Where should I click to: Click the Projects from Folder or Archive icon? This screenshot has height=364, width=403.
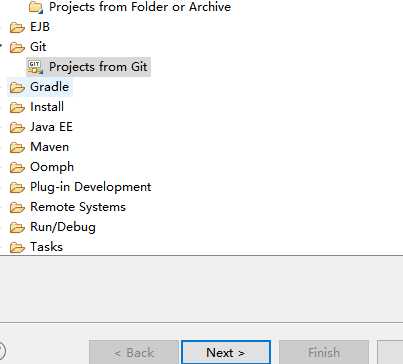[36, 7]
